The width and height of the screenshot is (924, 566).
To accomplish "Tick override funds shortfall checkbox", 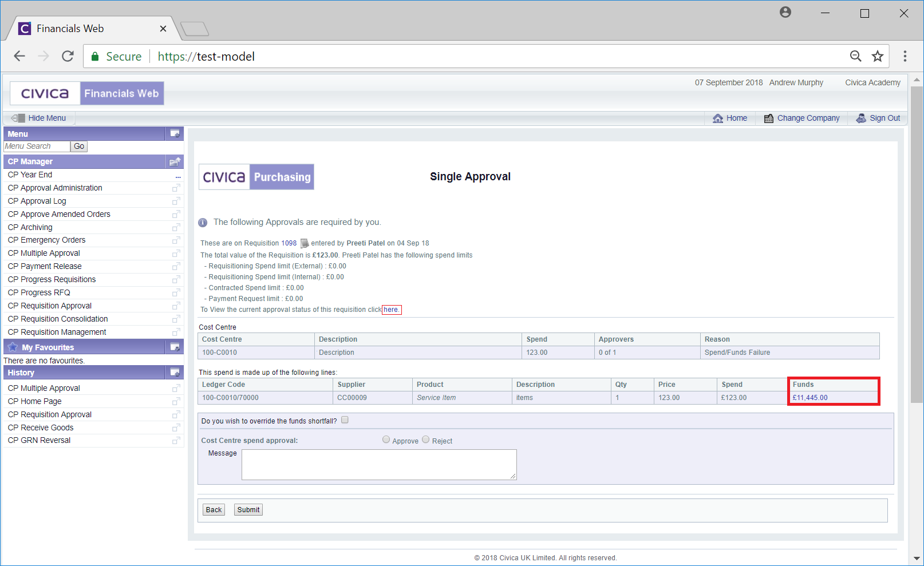I will point(345,420).
